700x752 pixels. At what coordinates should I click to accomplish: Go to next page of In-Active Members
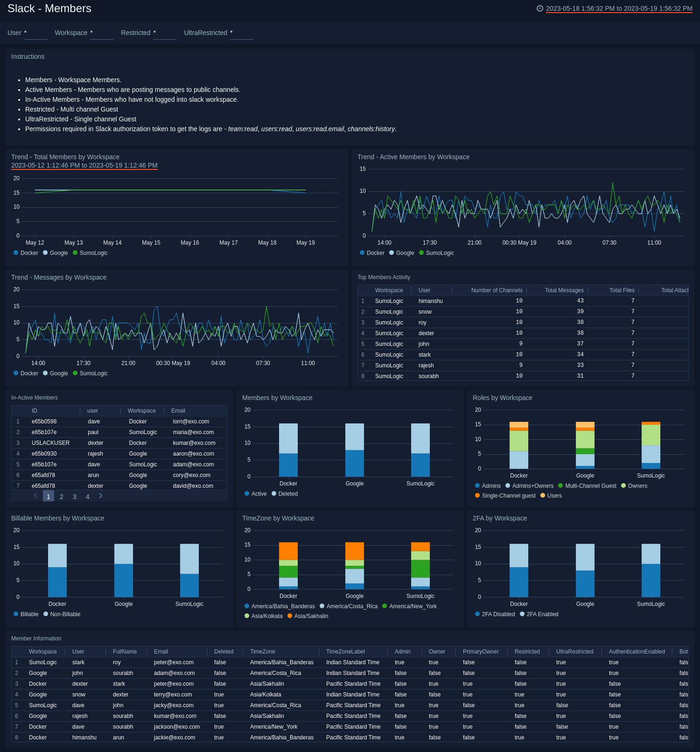click(101, 496)
